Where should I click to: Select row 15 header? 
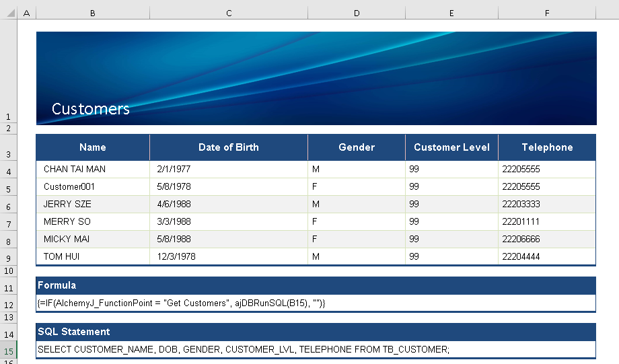tap(8, 351)
